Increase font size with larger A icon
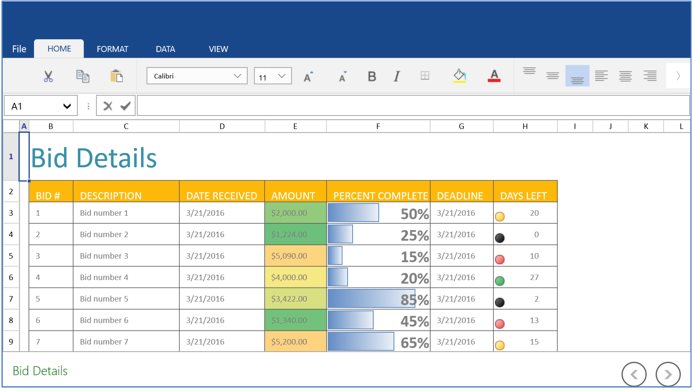The image size is (693, 390). tap(308, 76)
